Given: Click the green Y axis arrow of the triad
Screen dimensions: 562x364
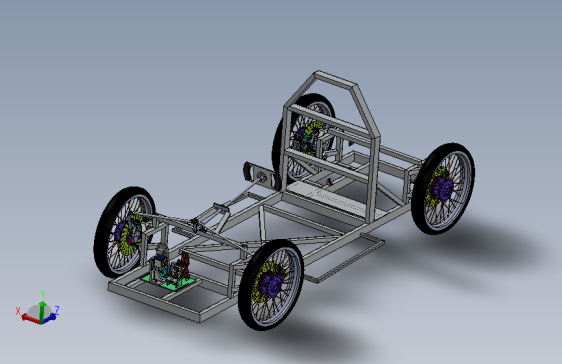Looking at the screenshot, I should (x=42, y=311).
